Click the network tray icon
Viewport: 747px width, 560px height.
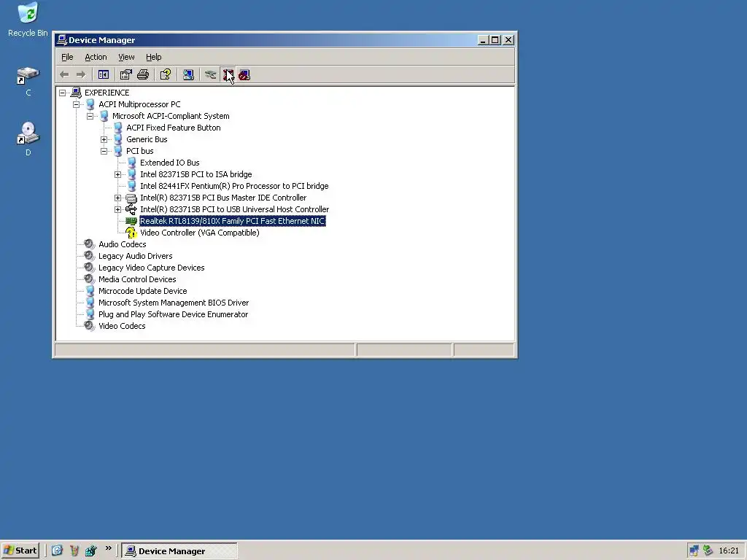(x=694, y=551)
